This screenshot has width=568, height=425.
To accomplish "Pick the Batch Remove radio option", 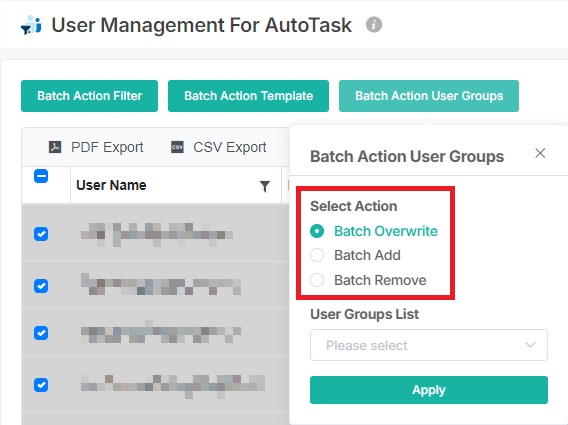I will [317, 280].
